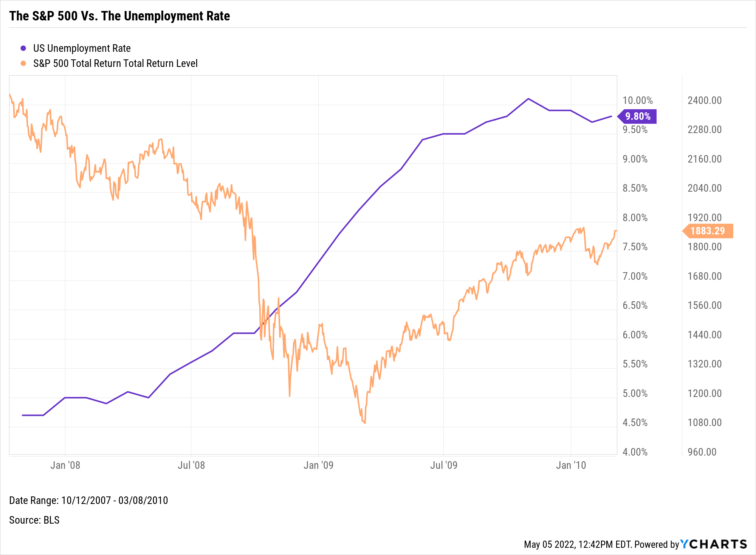Click the chart title text
The height and width of the screenshot is (555, 756).
click(x=119, y=16)
